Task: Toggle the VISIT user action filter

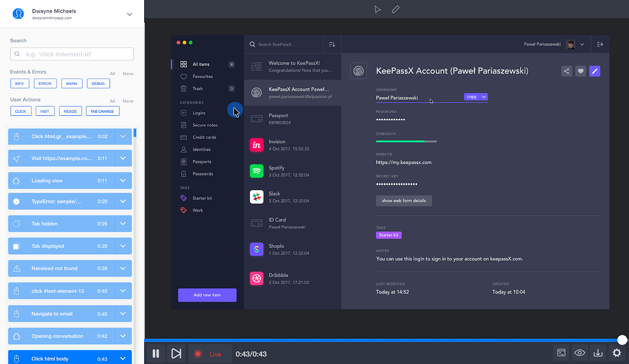Action: point(45,111)
